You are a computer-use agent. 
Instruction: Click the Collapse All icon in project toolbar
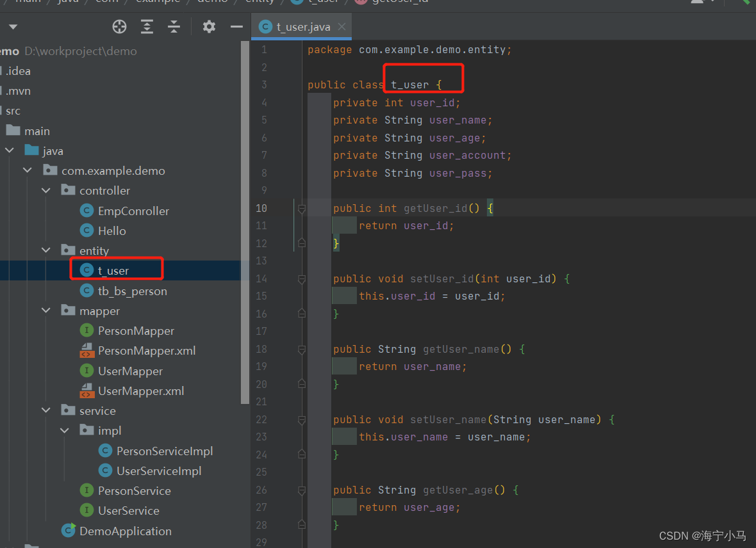[x=174, y=26]
